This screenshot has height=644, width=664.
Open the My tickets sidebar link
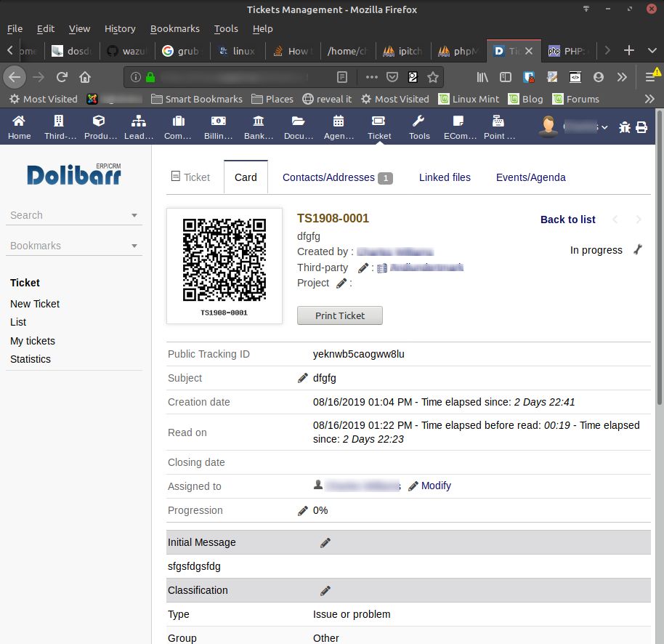point(32,340)
